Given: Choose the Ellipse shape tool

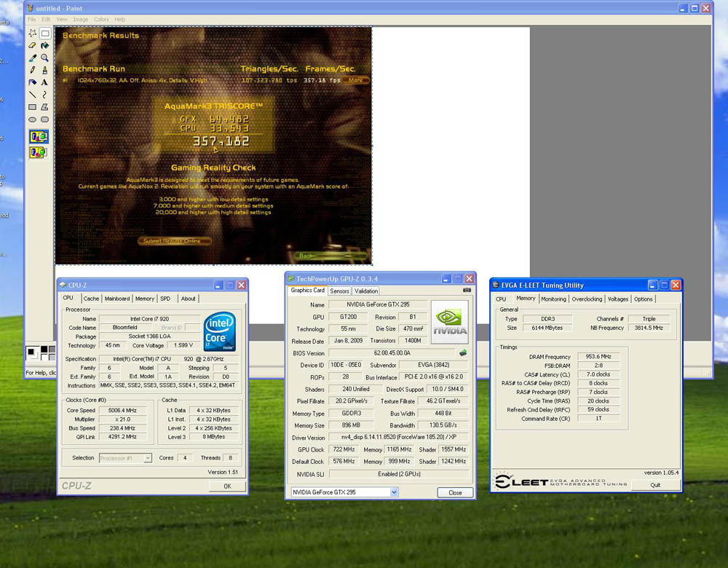Looking at the screenshot, I should (x=33, y=119).
